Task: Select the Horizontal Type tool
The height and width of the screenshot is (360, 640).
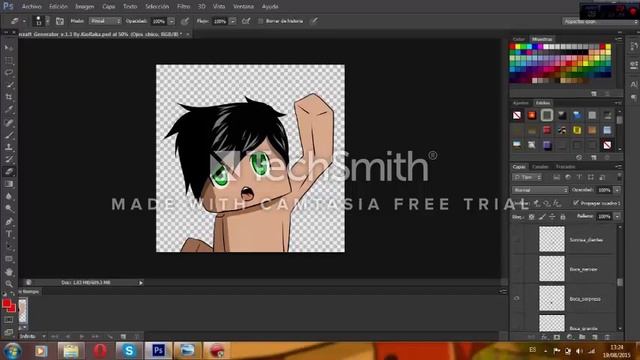Action: pos(9,234)
